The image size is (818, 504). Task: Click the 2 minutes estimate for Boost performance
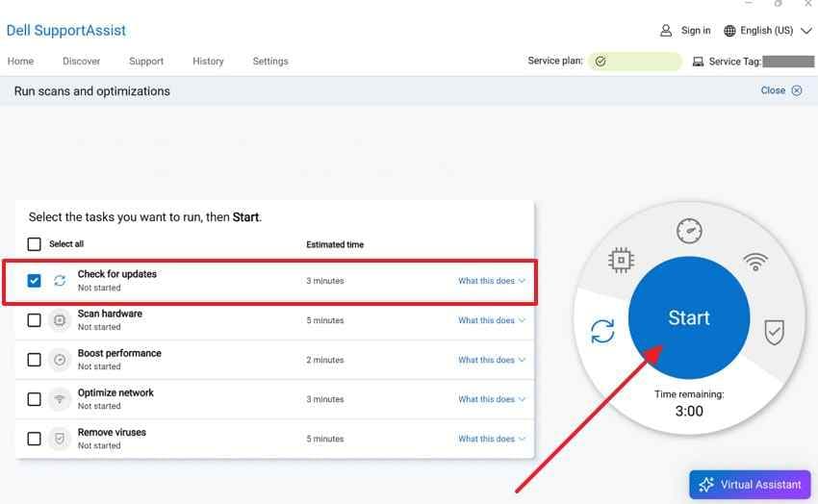click(325, 360)
